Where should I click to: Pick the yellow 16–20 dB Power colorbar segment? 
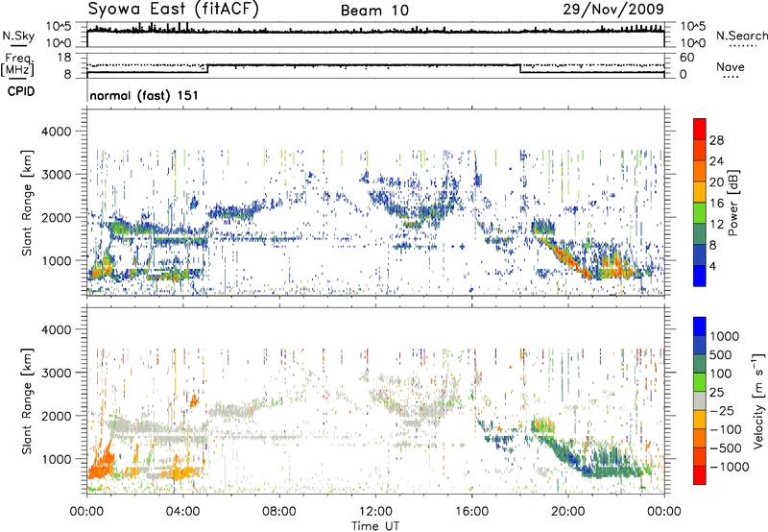(700, 192)
